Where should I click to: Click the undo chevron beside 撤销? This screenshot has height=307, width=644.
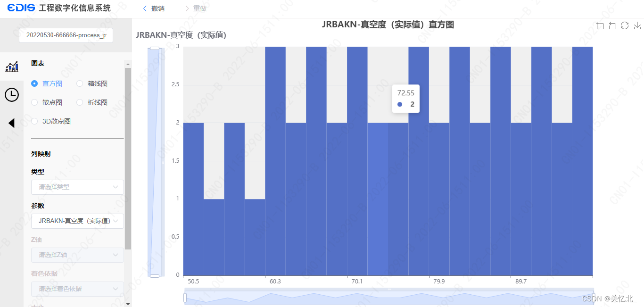[x=145, y=8]
